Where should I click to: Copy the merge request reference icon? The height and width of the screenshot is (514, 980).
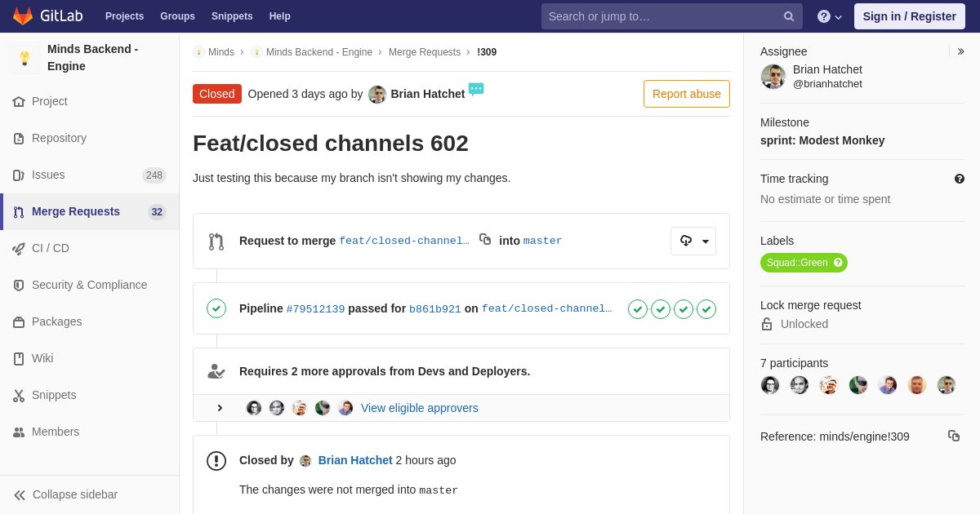pyautogui.click(x=954, y=436)
